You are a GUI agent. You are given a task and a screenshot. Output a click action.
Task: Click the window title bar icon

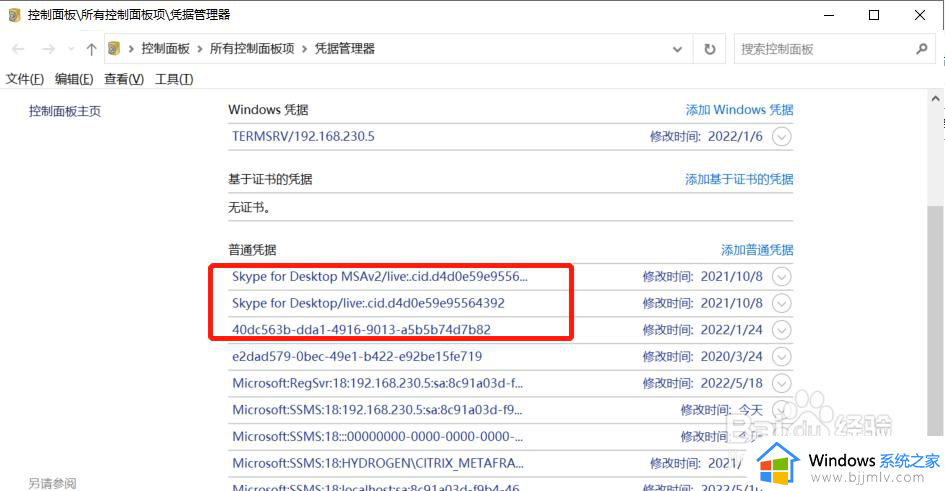(15, 15)
